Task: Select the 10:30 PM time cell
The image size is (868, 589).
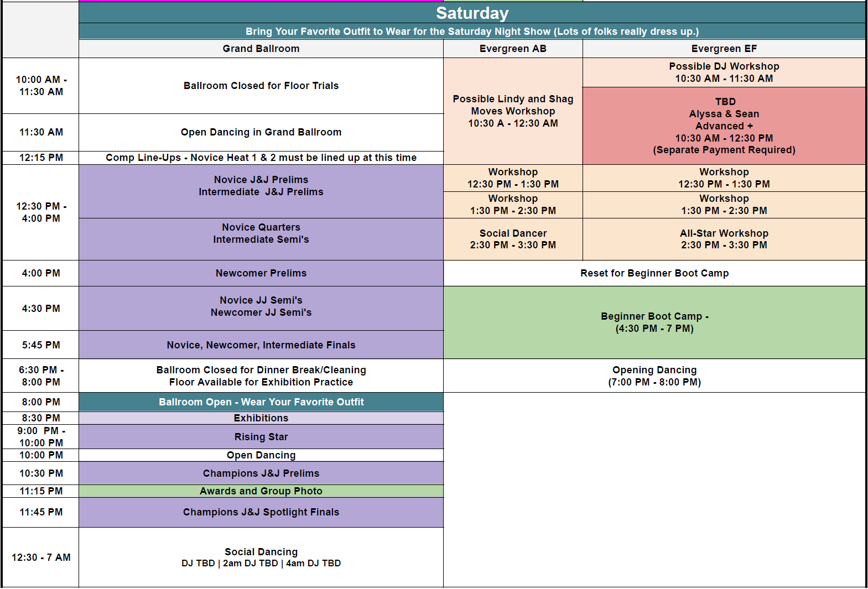Action: click(41, 473)
